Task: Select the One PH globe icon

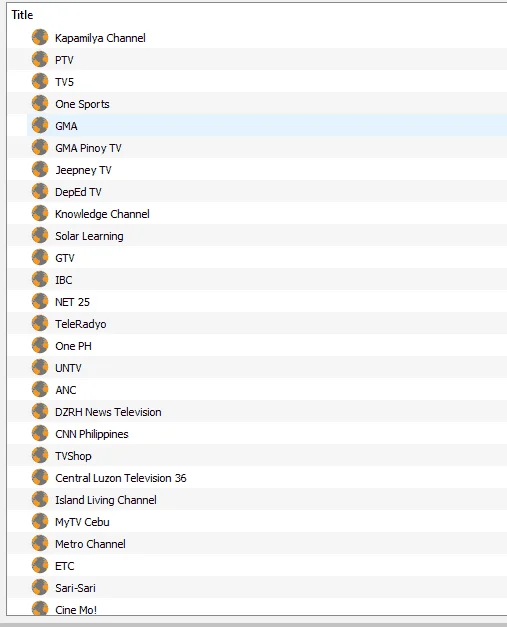Action: 40,345
